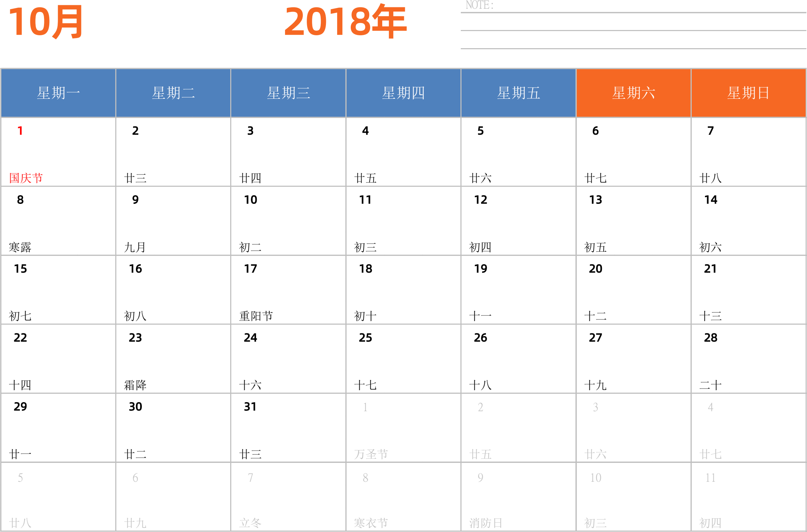Click the greyed 消防日 label
Screen dimensions: 807x532
pyautogui.click(x=486, y=523)
